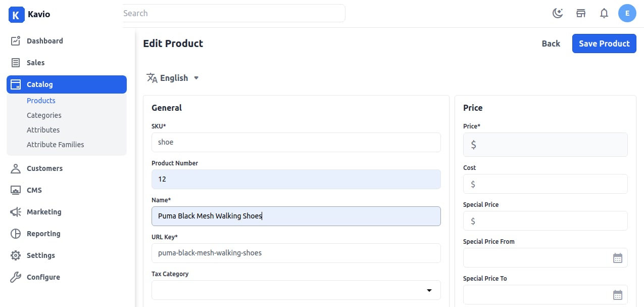Click the language translate icon

[x=152, y=78]
